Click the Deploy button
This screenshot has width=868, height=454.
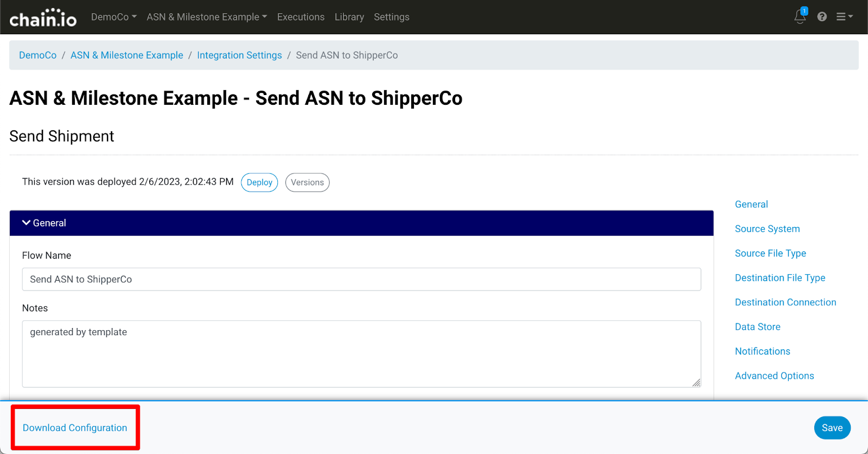pyautogui.click(x=259, y=182)
